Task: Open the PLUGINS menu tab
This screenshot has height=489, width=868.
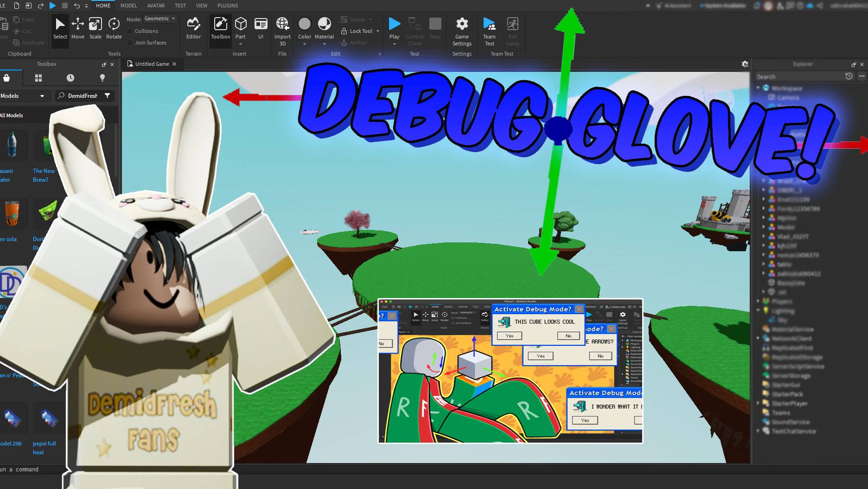Action: pyautogui.click(x=228, y=6)
